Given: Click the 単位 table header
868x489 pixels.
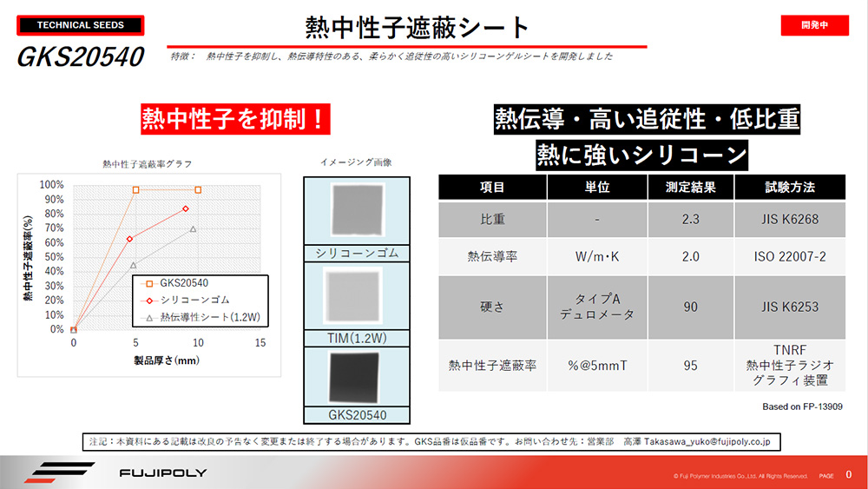Looking at the screenshot, I should click(597, 188).
